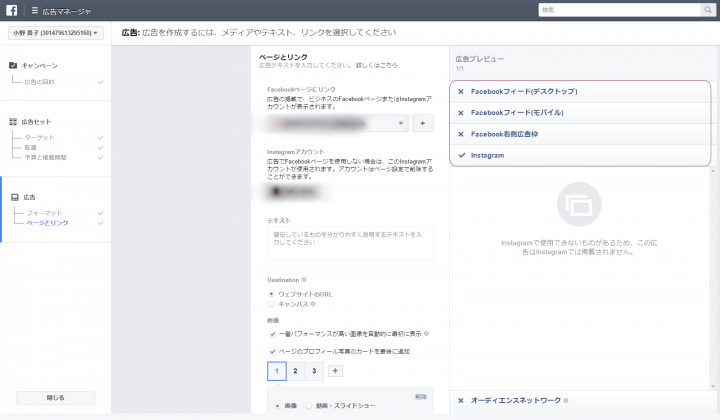Click the X next to Facebookフィード(モバイル)
This screenshot has width=720, height=420.
coord(461,113)
